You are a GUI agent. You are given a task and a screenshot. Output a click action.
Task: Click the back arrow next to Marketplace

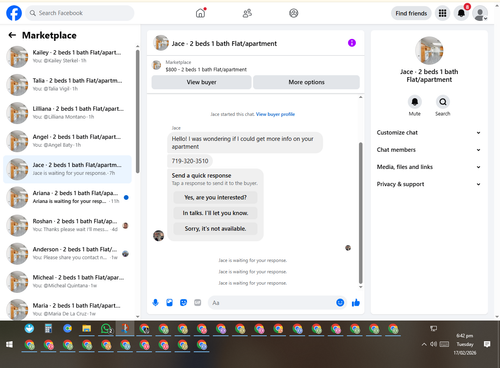[12, 35]
